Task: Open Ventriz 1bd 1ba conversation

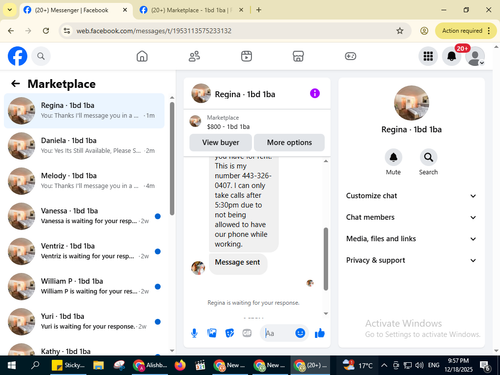Action: 84,251
